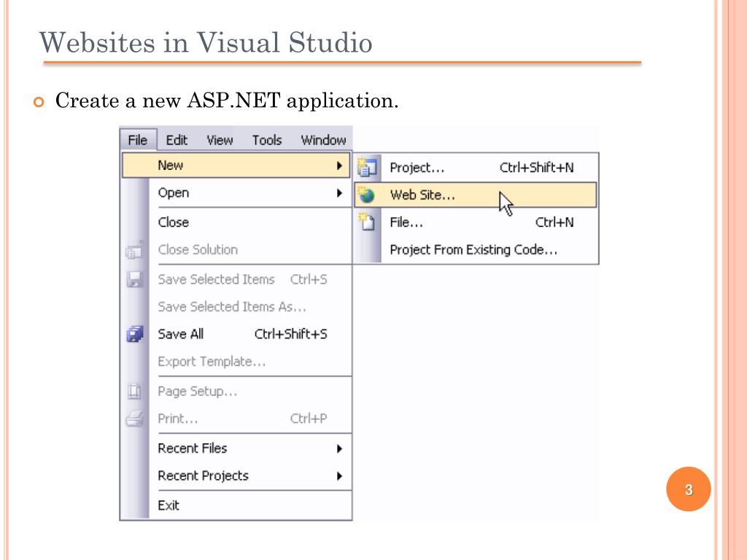Click the slide title Websites in Visual Studio
Screen dimensions: 747x560
pos(205,42)
